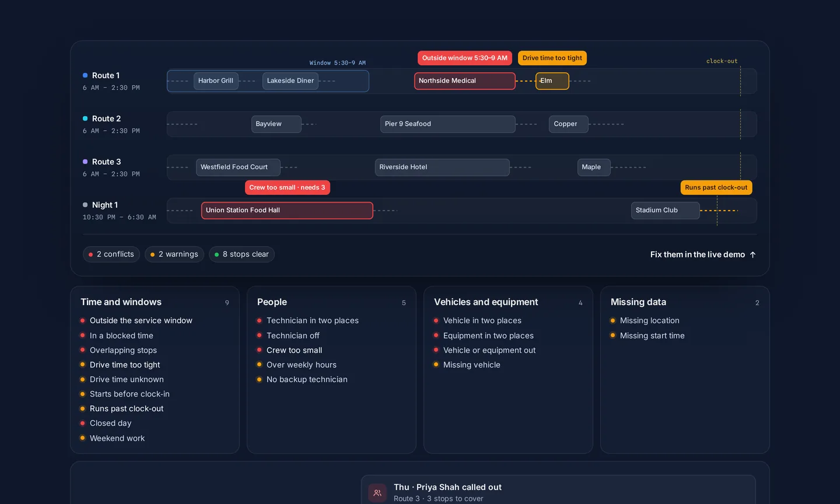This screenshot has width=840, height=504.
Task: Click the 2 conflicts pill
Action: pyautogui.click(x=111, y=254)
